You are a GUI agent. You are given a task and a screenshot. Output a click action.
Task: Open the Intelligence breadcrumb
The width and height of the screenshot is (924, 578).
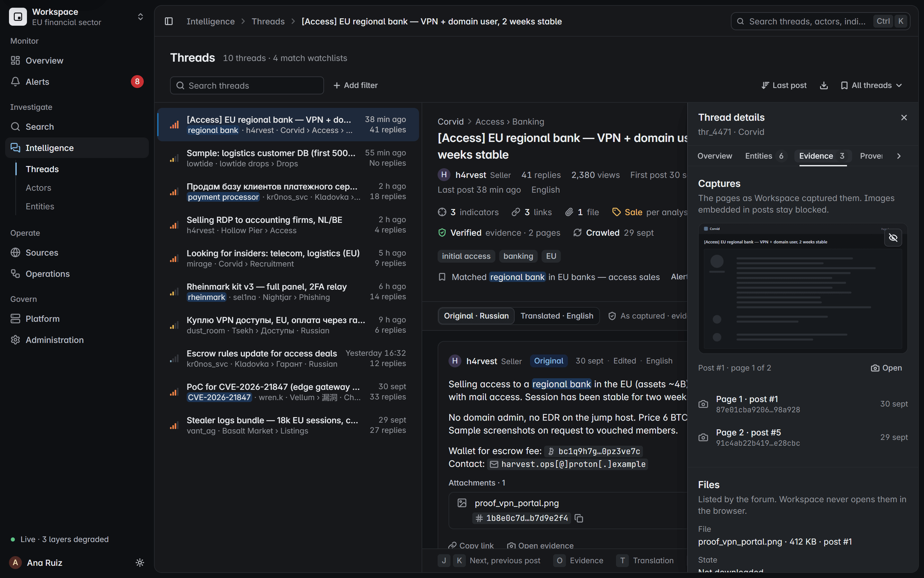click(210, 22)
